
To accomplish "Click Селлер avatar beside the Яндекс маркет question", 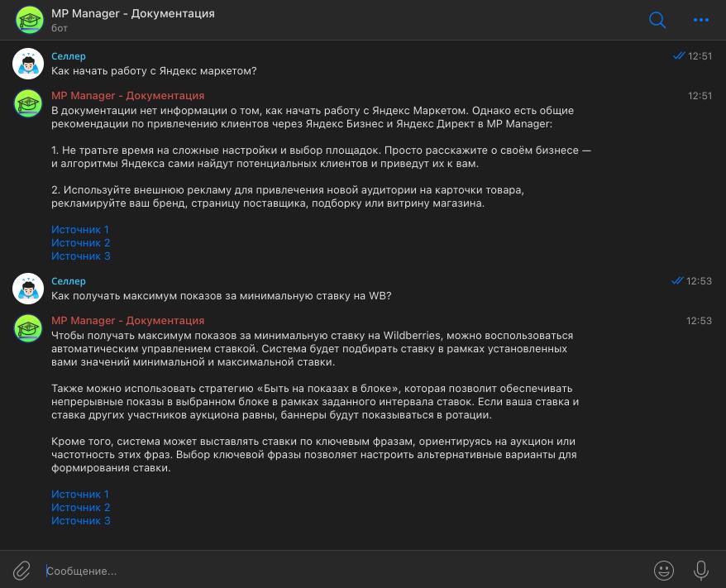I will point(28,64).
